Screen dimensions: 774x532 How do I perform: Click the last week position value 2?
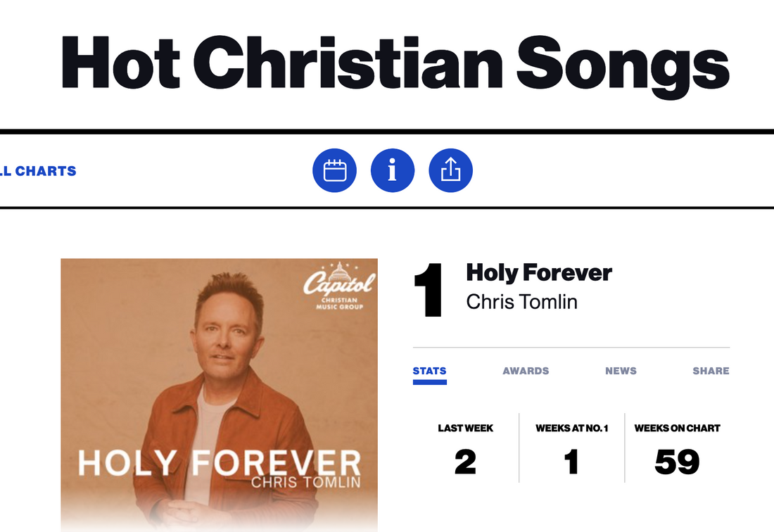(x=465, y=462)
